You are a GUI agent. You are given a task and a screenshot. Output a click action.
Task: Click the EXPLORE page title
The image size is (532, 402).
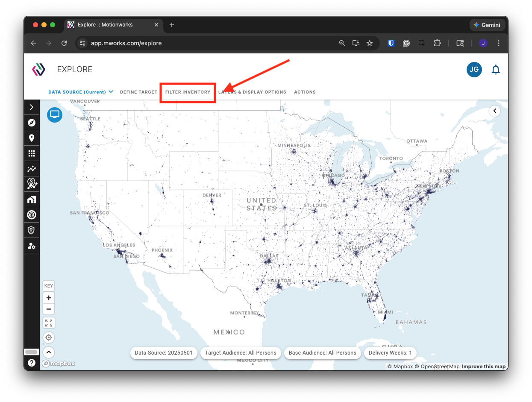(75, 70)
